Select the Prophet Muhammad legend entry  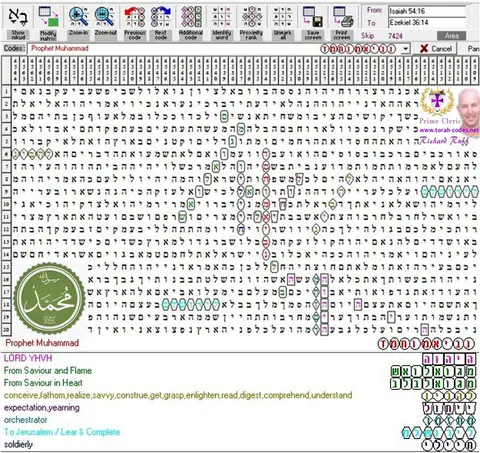coord(42,343)
